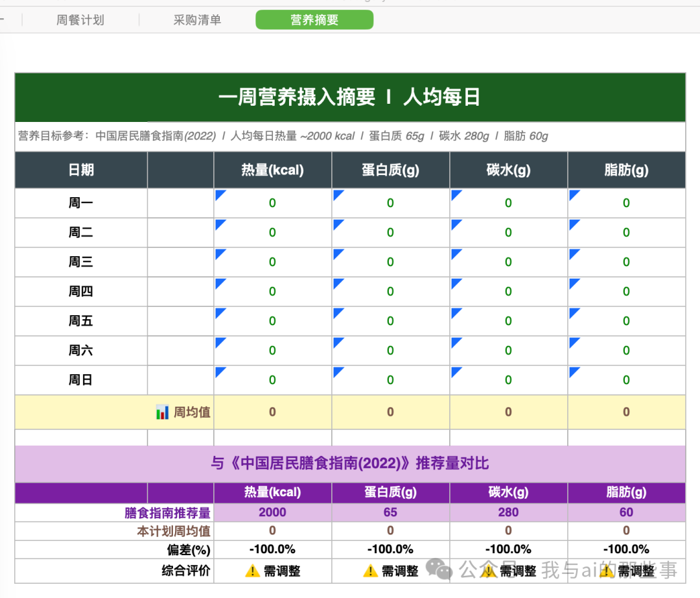Select purple header 脂肪(g) in comparison table

coord(626,492)
